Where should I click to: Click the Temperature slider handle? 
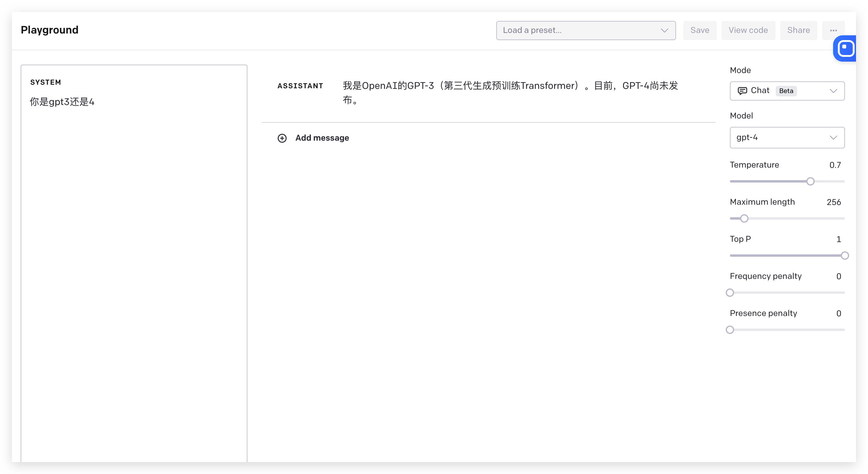click(x=810, y=181)
